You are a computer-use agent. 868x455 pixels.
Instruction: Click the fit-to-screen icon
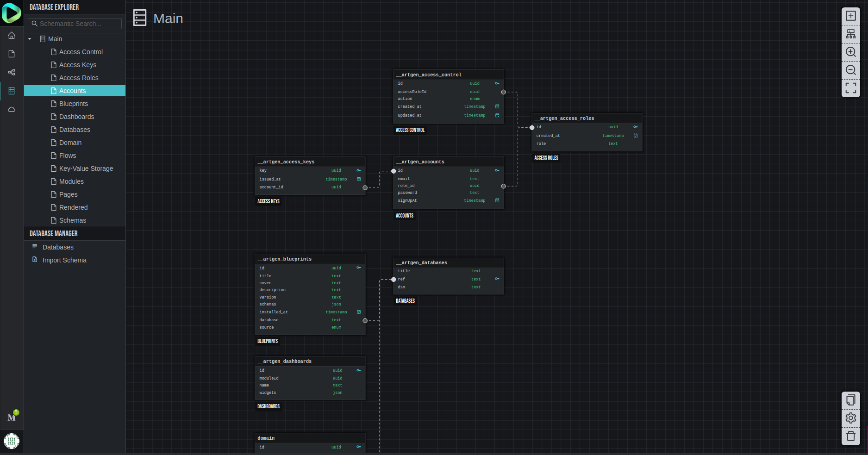850,87
